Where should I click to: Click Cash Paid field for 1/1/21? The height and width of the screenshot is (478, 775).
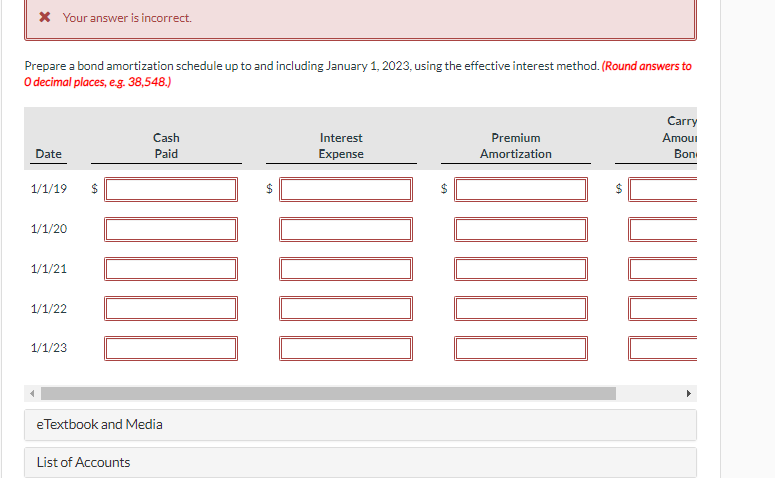pyautogui.click(x=171, y=269)
